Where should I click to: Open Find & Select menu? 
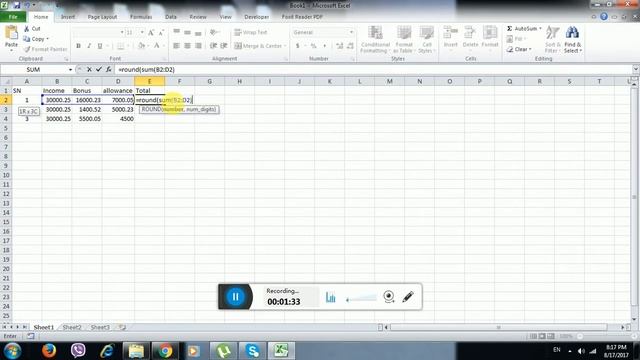[573, 40]
